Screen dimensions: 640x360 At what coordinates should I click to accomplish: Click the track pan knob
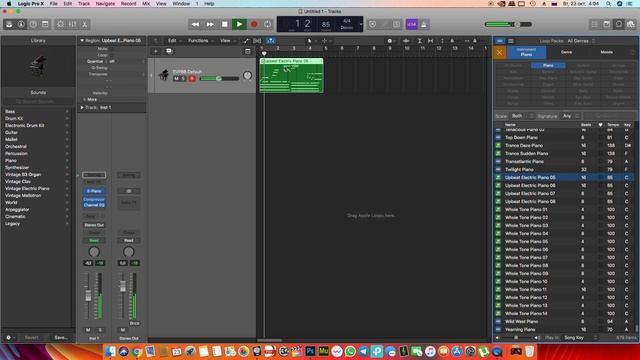tap(247, 76)
